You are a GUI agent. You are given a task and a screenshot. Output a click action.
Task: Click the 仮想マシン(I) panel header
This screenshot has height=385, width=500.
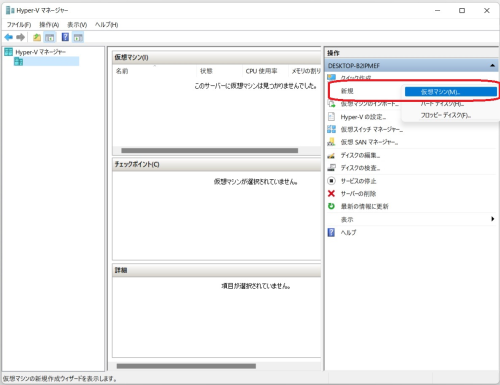[x=217, y=57]
